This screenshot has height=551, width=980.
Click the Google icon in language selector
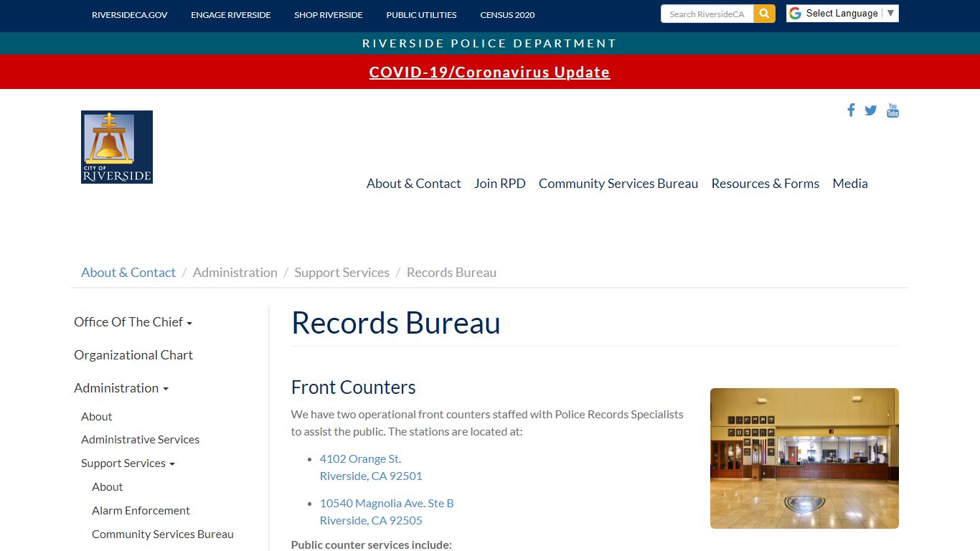pyautogui.click(x=795, y=14)
